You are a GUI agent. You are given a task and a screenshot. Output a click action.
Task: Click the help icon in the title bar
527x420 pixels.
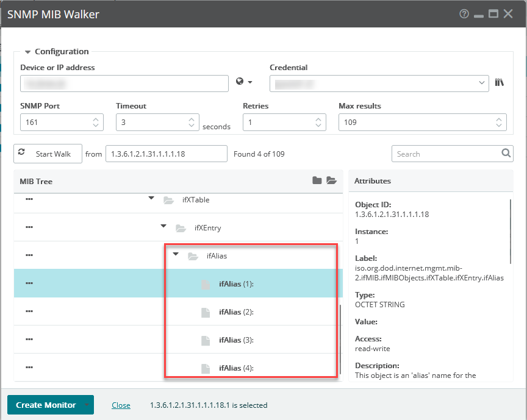464,14
